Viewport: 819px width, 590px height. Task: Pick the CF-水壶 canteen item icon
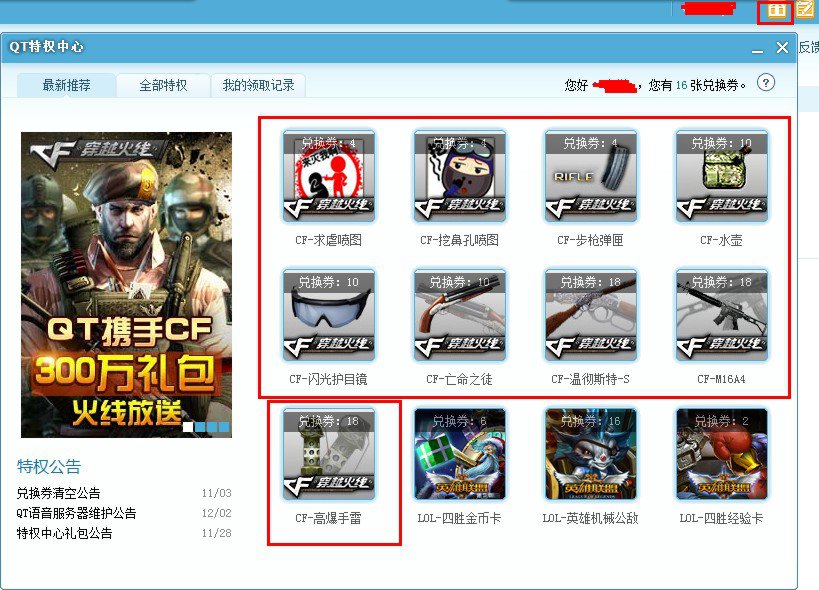[x=721, y=176]
